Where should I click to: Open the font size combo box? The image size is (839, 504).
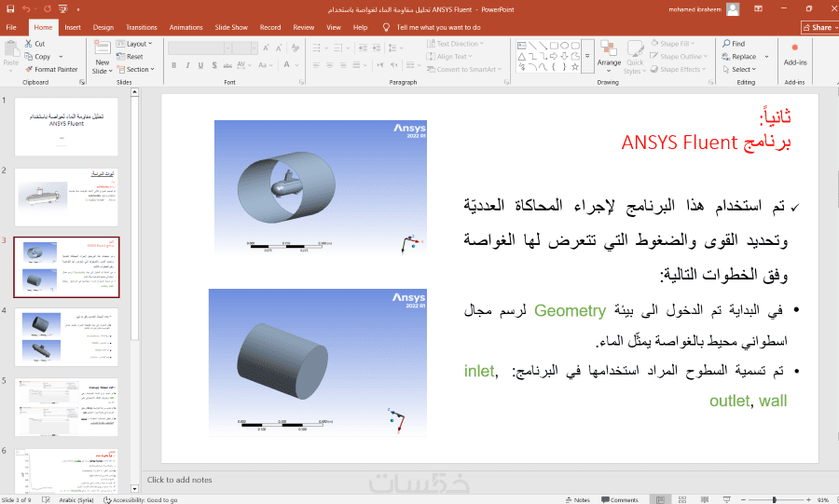click(245, 48)
